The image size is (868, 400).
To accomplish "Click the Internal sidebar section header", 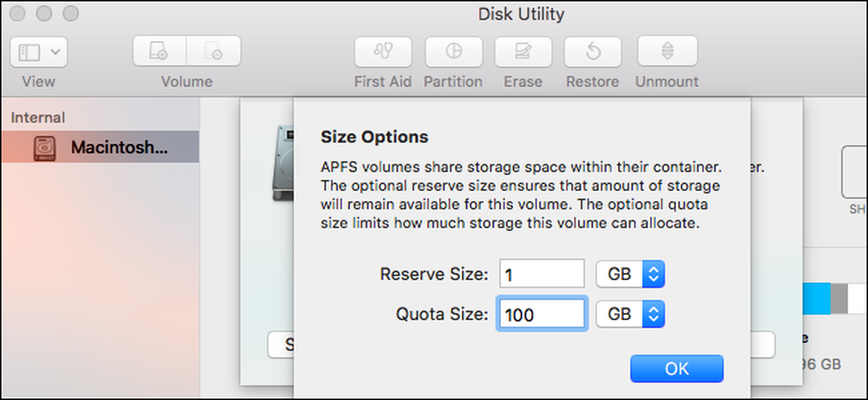I will (37, 117).
